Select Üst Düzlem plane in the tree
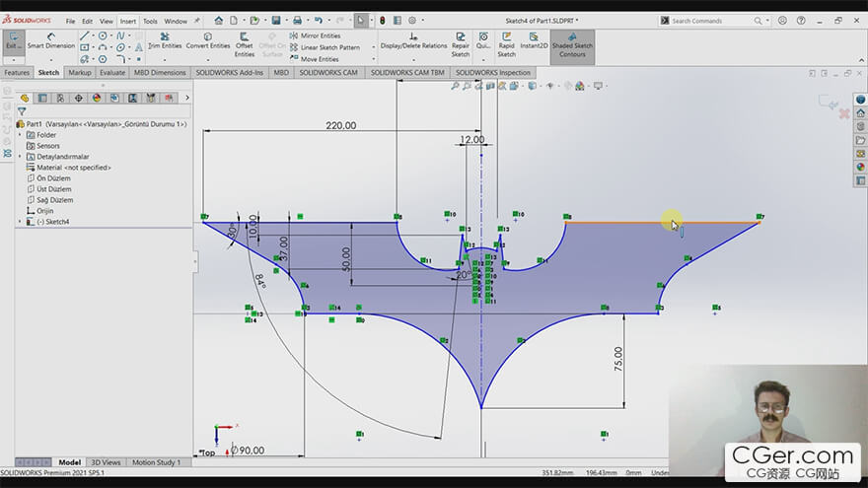The height and width of the screenshot is (488, 868). tap(48, 189)
